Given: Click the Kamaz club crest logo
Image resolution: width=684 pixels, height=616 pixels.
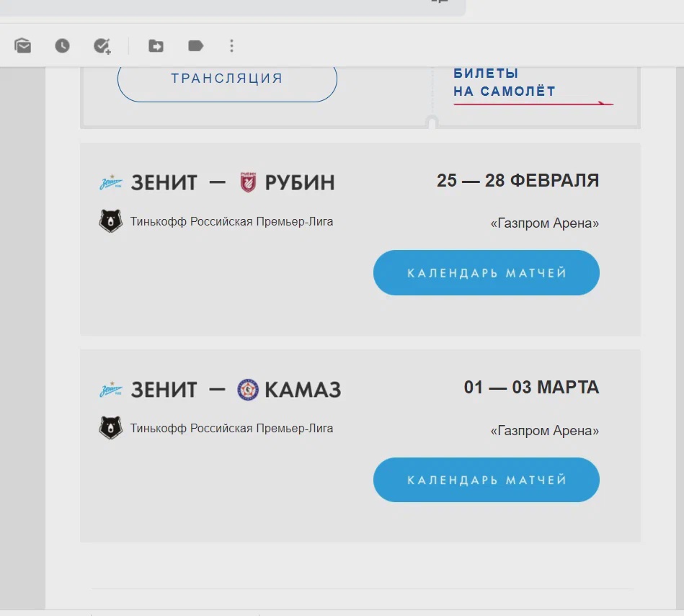Looking at the screenshot, I should 248,389.
